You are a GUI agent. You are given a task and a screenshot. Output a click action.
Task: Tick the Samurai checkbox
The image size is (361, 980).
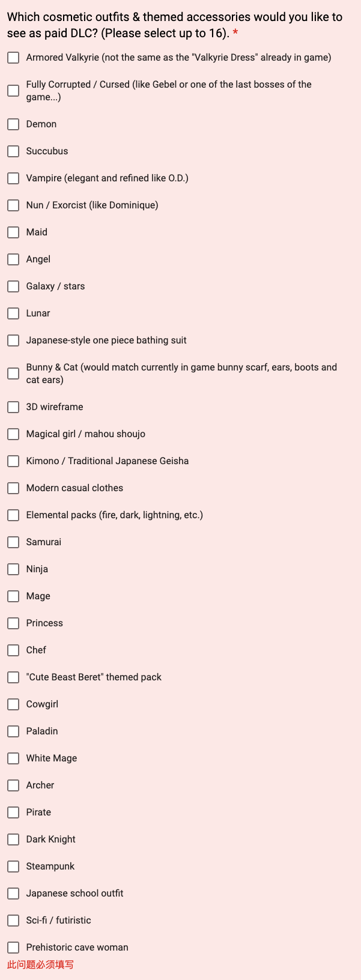(x=13, y=542)
